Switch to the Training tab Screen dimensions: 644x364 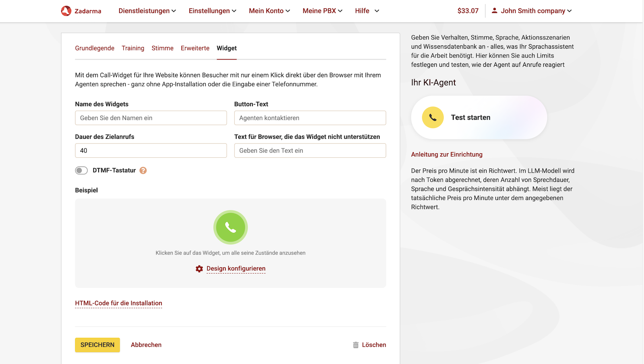click(133, 48)
